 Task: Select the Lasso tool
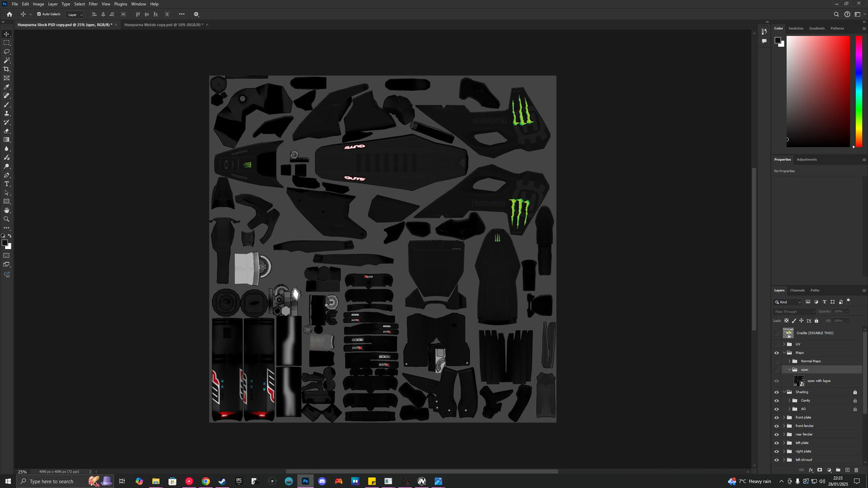point(7,51)
